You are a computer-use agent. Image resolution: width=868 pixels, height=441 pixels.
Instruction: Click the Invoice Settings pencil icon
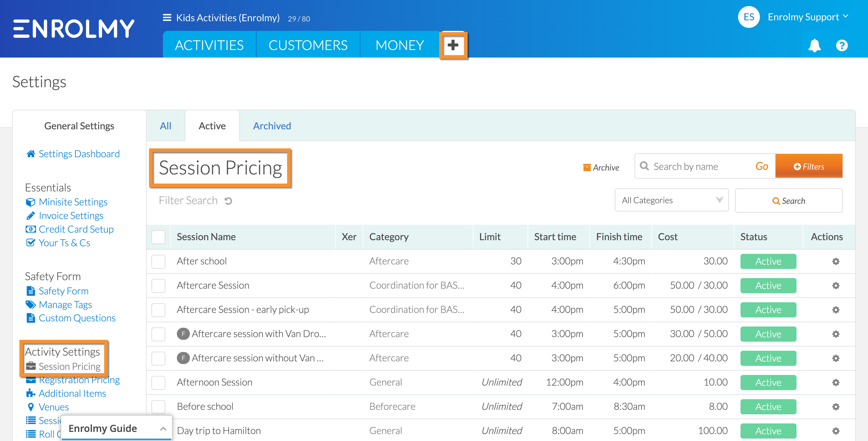point(30,216)
